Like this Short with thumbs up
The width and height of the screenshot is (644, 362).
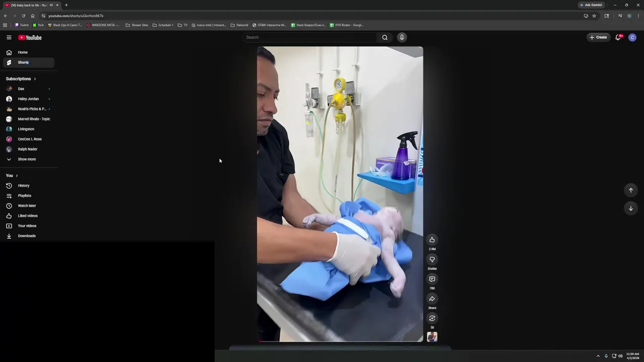click(432, 240)
